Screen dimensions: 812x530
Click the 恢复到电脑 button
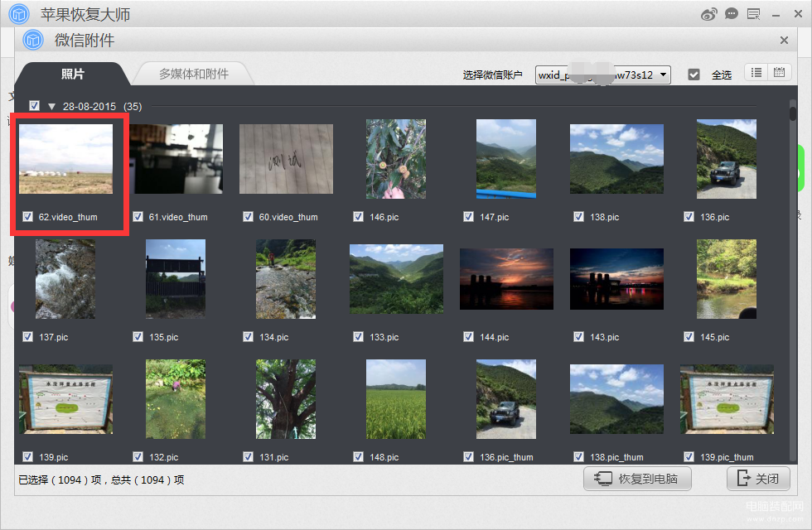tap(637, 479)
